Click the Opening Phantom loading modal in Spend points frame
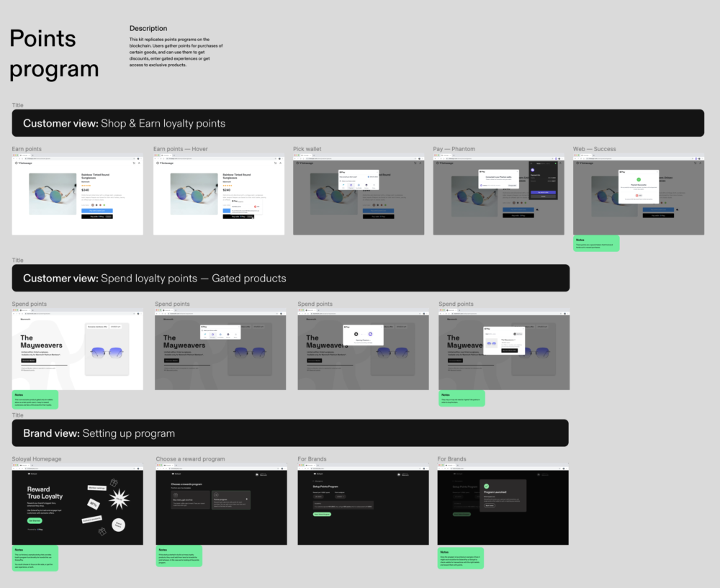Screen dimensions: 720x588 click(x=363, y=335)
